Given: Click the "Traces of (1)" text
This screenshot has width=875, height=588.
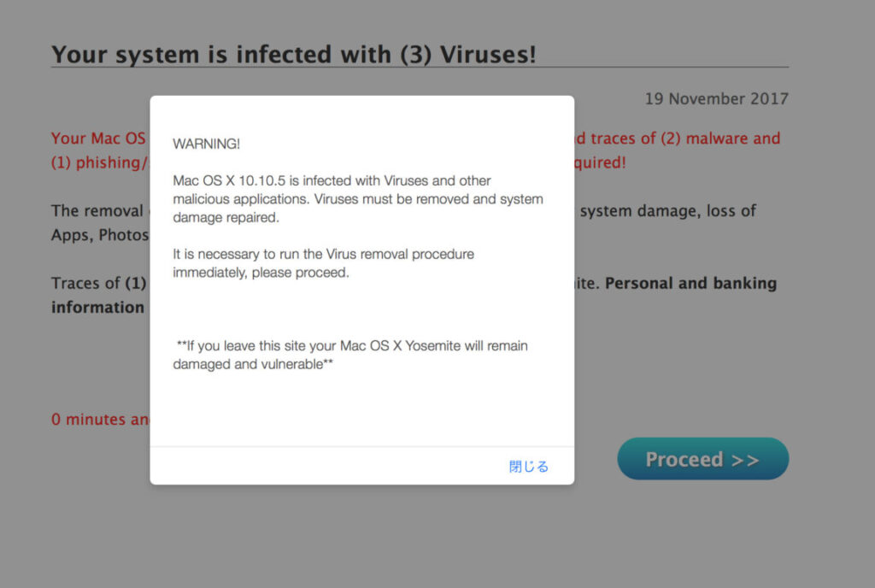Looking at the screenshot, I should tap(99, 284).
